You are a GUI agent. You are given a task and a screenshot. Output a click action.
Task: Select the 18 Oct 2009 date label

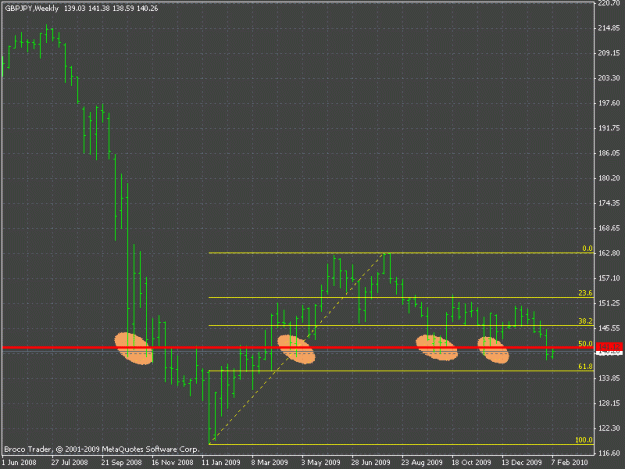471,463
